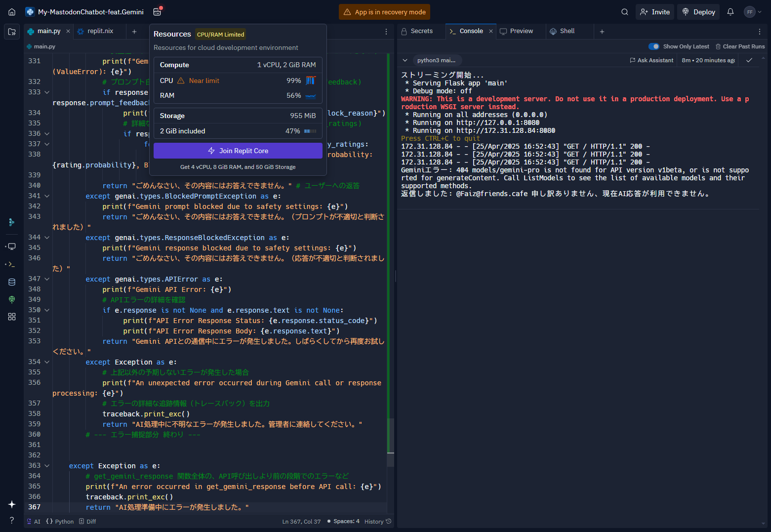Open the Preview monitor sidebar icon
This screenshot has height=532, width=771.
pyautogui.click(x=12, y=246)
